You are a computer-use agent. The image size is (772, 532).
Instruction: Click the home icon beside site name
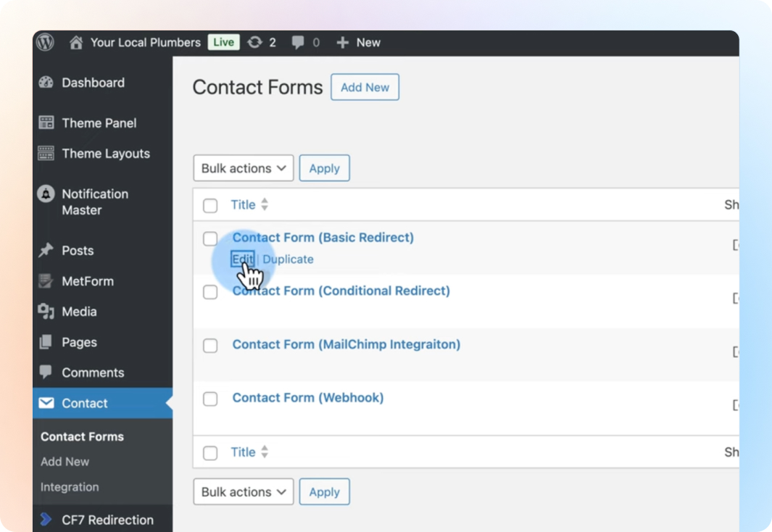coord(76,42)
